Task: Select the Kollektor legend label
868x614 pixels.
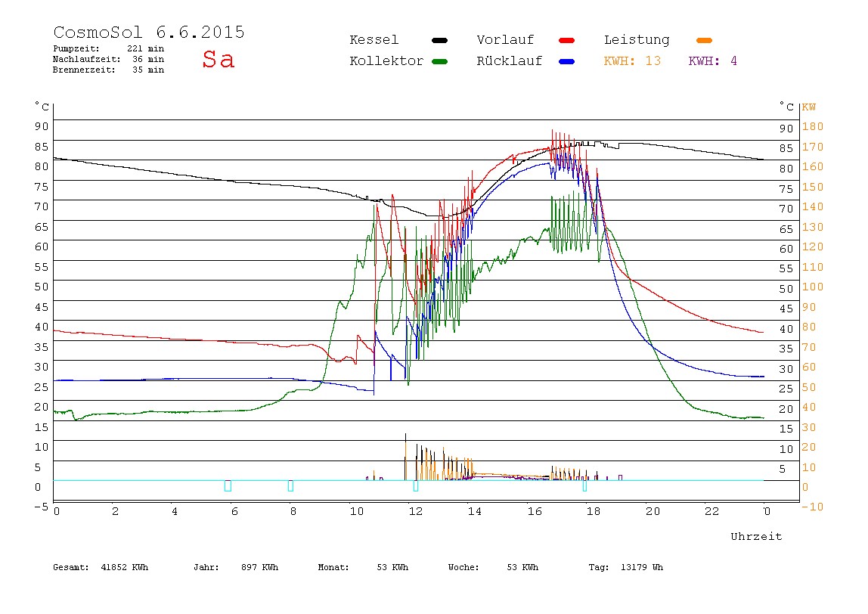Action: click(x=386, y=61)
